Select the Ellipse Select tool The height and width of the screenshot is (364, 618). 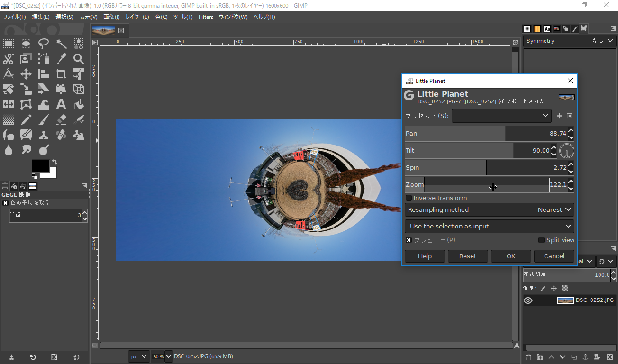point(26,44)
